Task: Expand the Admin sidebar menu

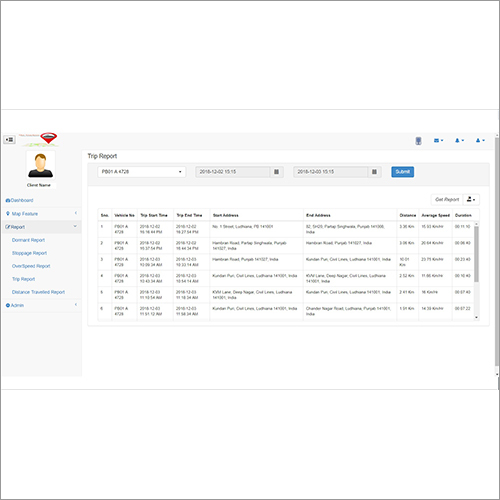Action: (42, 305)
